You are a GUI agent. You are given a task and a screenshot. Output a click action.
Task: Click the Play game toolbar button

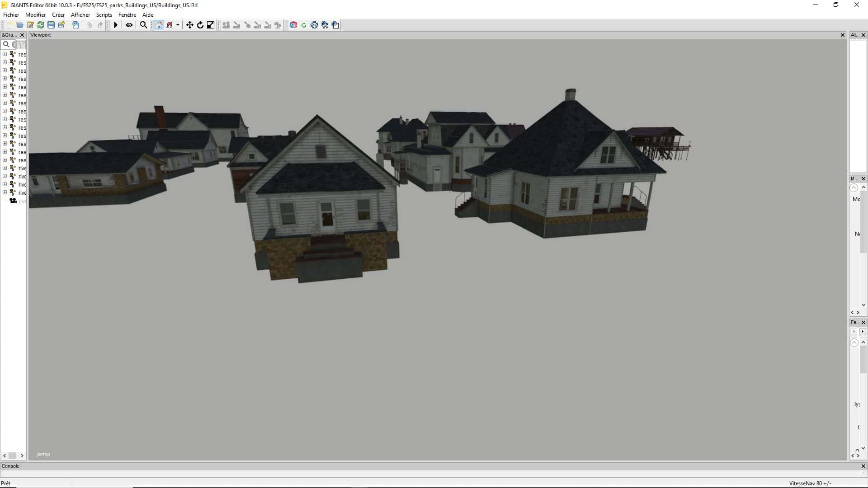tap(116, 25)
